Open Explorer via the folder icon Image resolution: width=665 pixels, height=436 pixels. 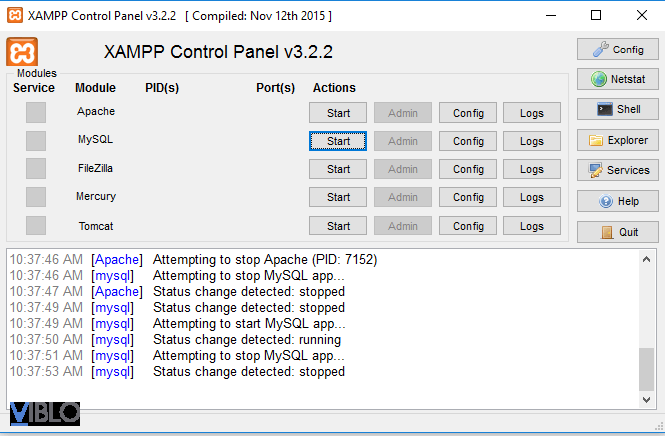click(x=598, y=140)
